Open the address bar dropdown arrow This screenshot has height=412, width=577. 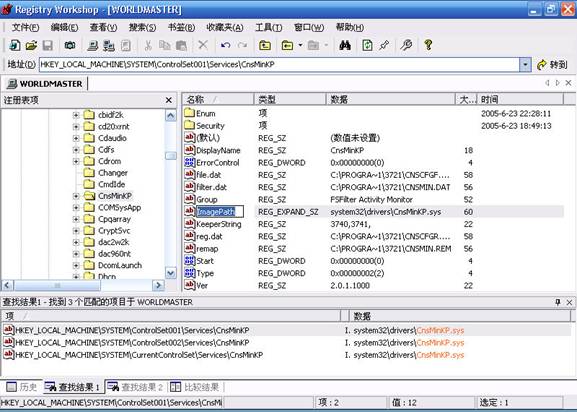[x=525, y=65]
